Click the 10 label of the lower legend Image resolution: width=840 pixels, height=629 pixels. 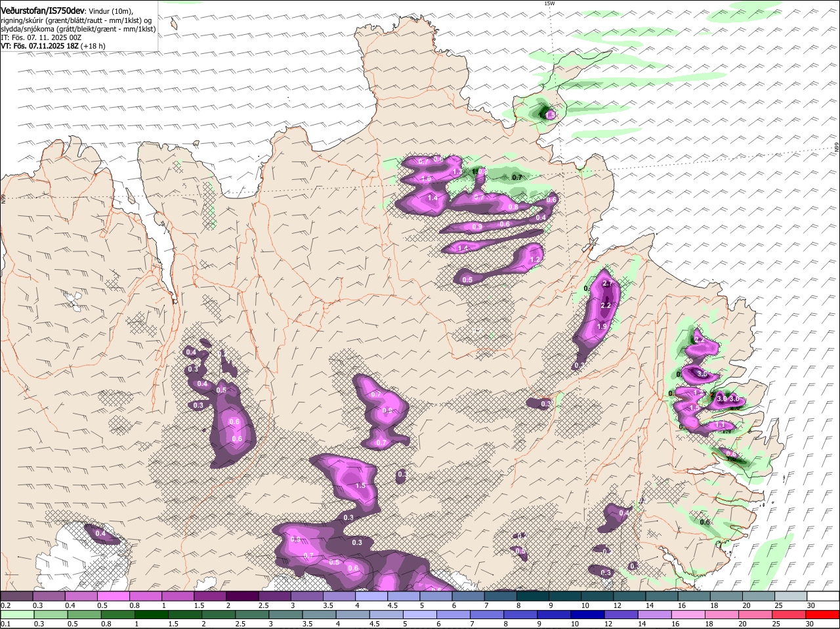click(x=574, y=624)
